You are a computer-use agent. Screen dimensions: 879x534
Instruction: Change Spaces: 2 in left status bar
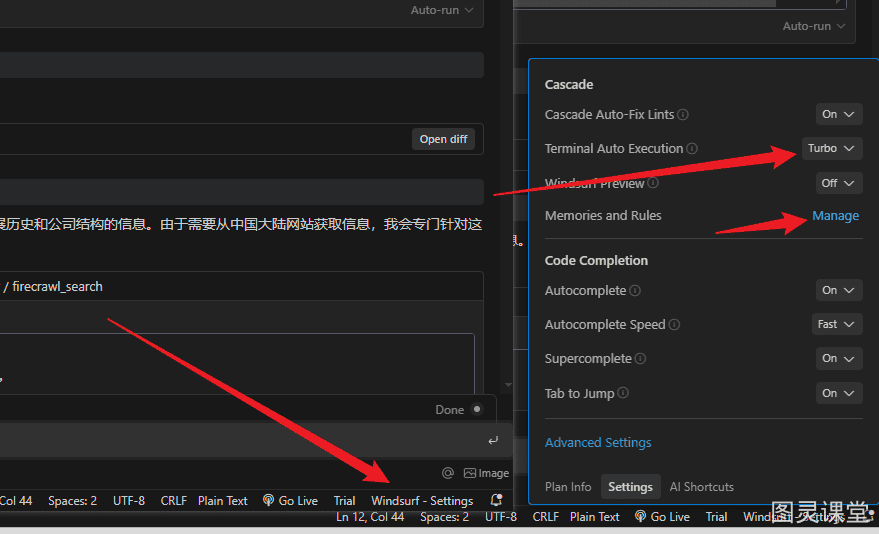click(x=72, y=500)
